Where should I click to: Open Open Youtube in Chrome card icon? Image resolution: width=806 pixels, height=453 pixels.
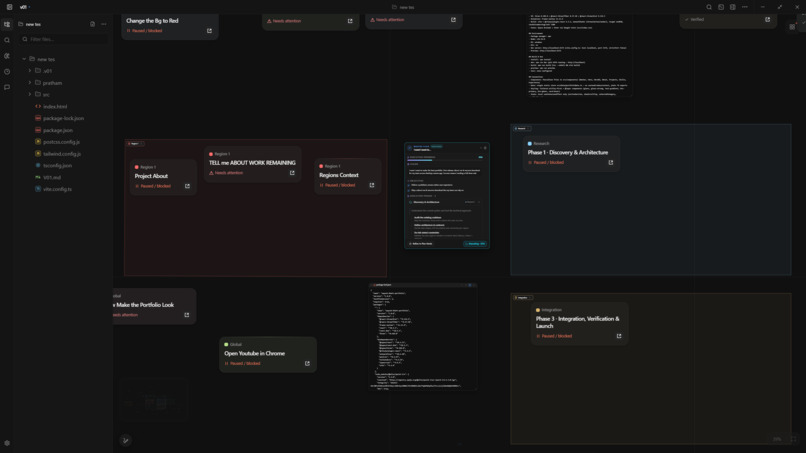[x=307, y=364]
